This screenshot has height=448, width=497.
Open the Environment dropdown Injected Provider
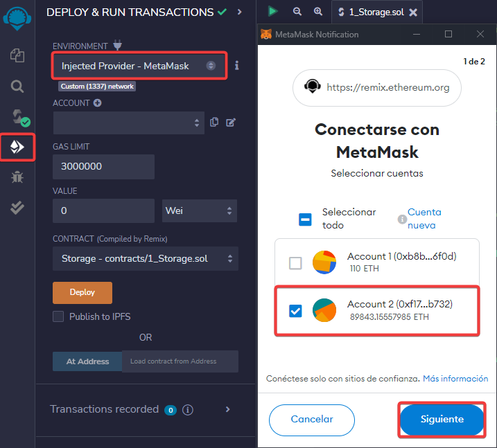point(139,66)
